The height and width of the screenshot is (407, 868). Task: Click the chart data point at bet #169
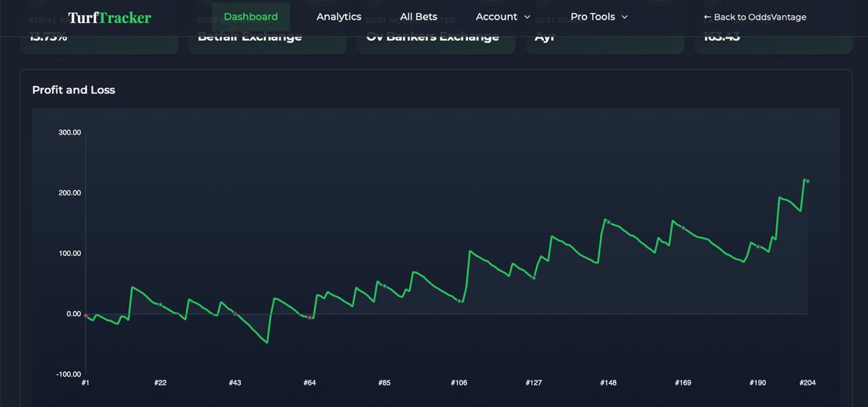click(x=683, y=228)
